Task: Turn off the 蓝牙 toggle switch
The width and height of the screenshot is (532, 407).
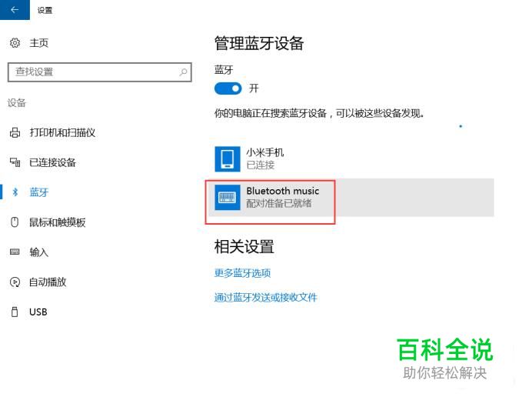Action: coord(228,88)
